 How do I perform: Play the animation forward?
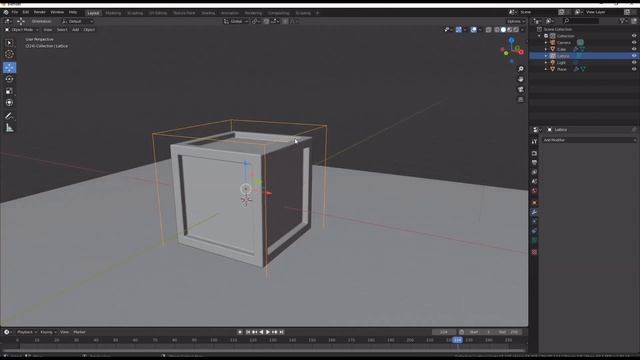coord(268,332)
